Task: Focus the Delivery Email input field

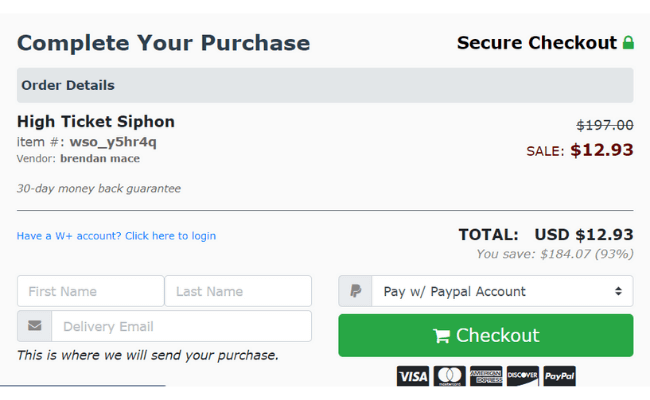Action: click(182, 326)
